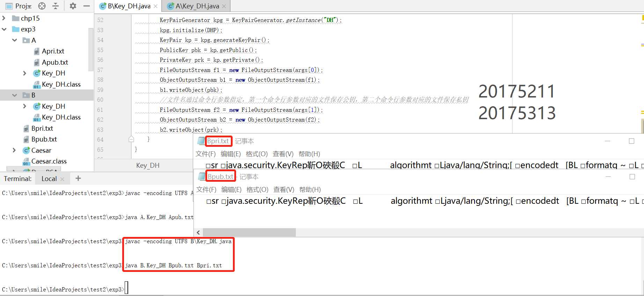Image resolution: width=644 pixels, height=296 pixels.
Task: Open Project panel settings gear
Action: click(73, 6)
